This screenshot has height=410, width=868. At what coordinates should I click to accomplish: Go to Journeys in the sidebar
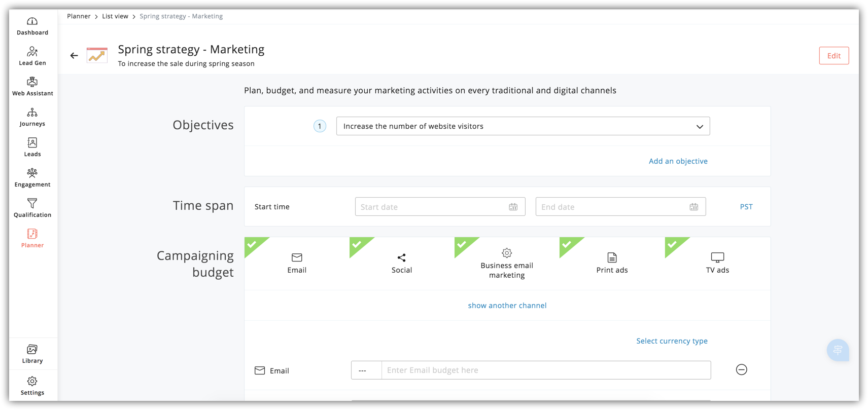click(x=32, y=117)
